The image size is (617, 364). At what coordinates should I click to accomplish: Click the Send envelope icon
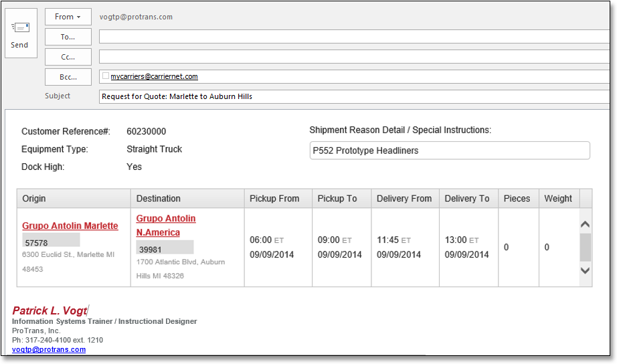tap(21, 27)
